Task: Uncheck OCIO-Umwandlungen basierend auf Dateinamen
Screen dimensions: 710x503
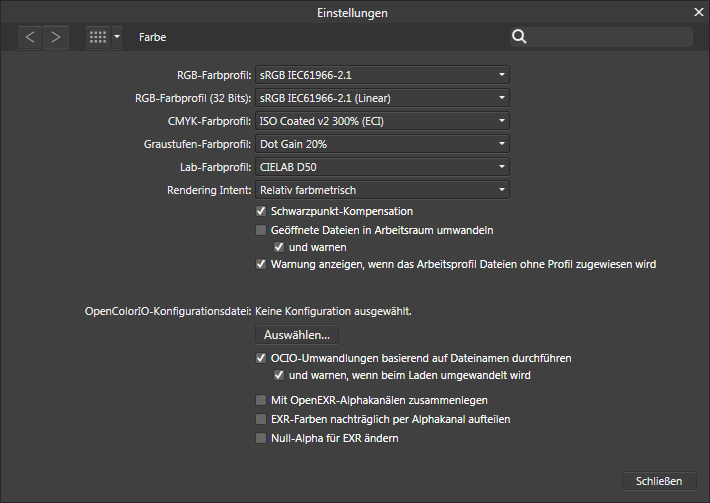Action: (x=261, y=358)
